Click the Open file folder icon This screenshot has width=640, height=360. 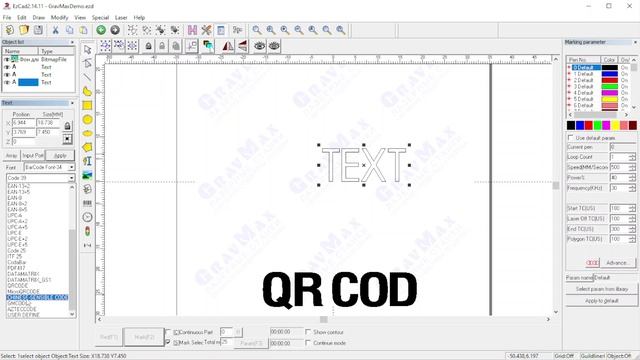(x=24, y=30)
